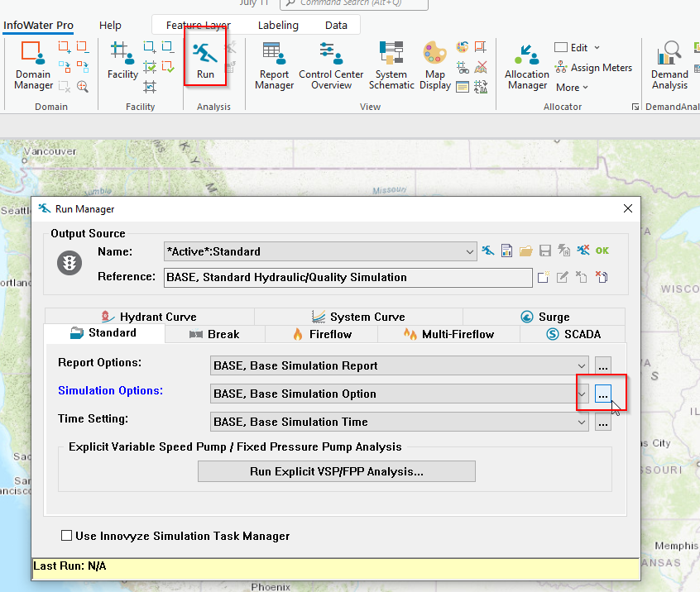Toggle the Edit checkbox in the Allocator group
The height and width of the screenshot is (592, 700).
(559, 47)
